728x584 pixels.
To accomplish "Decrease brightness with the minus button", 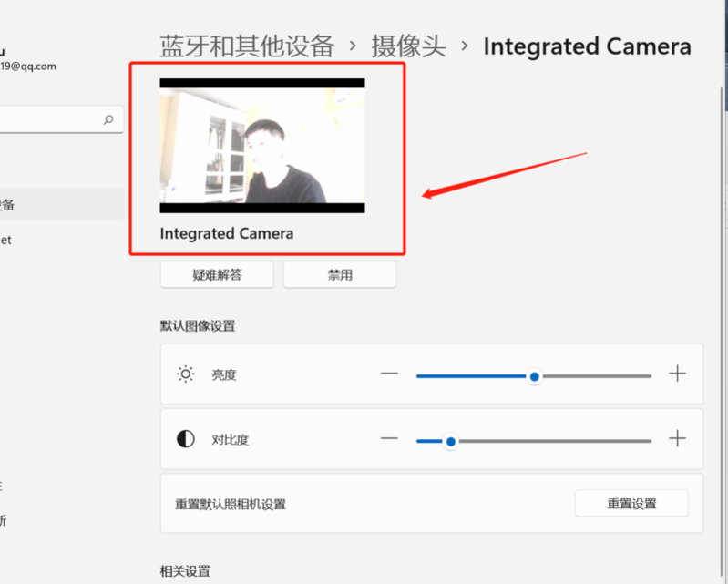I will pyautogui.click(x=390, y=374).
